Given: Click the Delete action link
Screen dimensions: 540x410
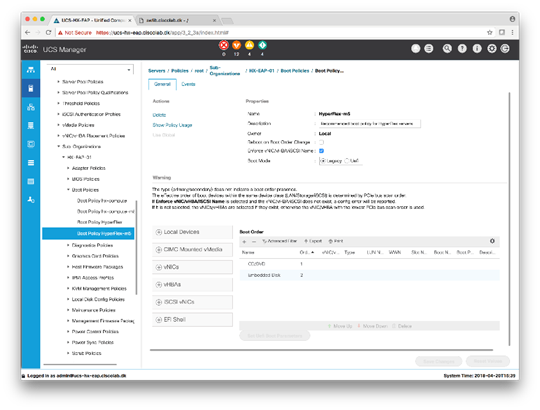Looking at the screenshot, I should (x=159, y=115).
